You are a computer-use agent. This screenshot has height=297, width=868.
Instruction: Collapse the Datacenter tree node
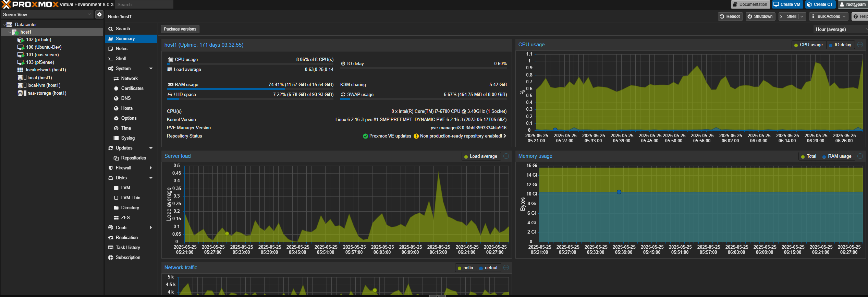pyautogui.click(x=4, y=25)
